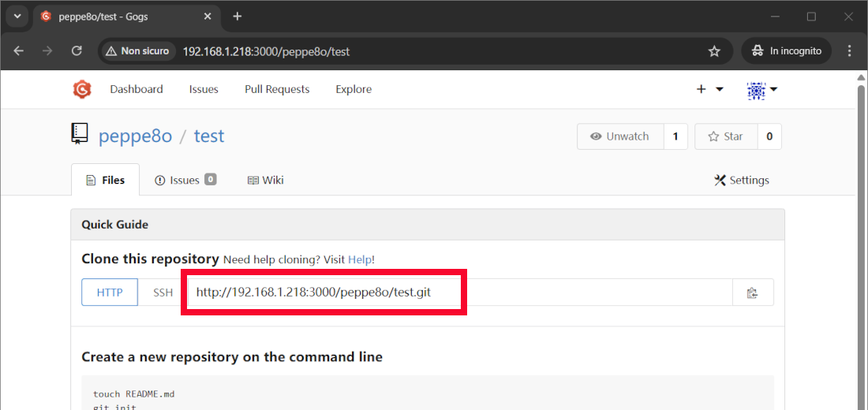Close the peppe8o/test Gogs tab
This screenshot has height=410, width=868.
pos(208,17)
